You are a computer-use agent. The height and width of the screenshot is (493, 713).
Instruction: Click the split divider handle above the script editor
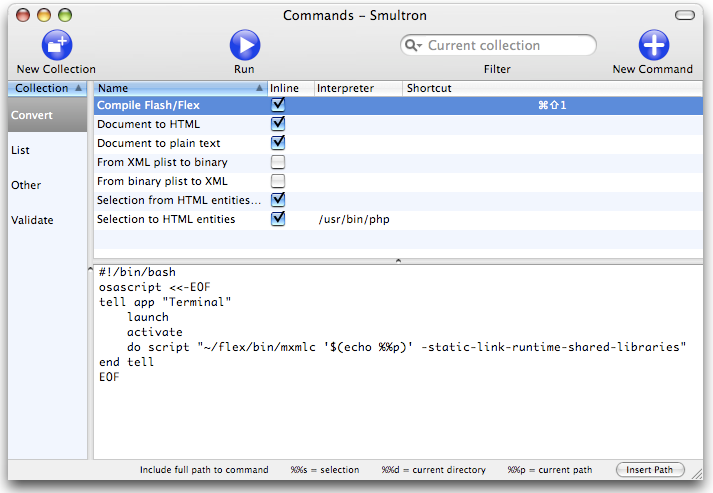[398, 260]
